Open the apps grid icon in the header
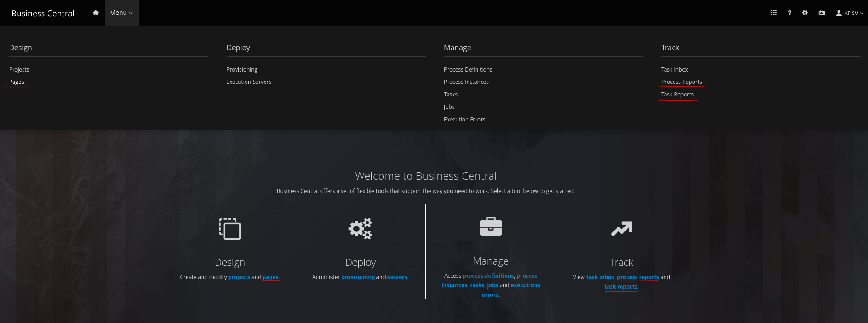868x323 pixels. [x=773, y=13]
